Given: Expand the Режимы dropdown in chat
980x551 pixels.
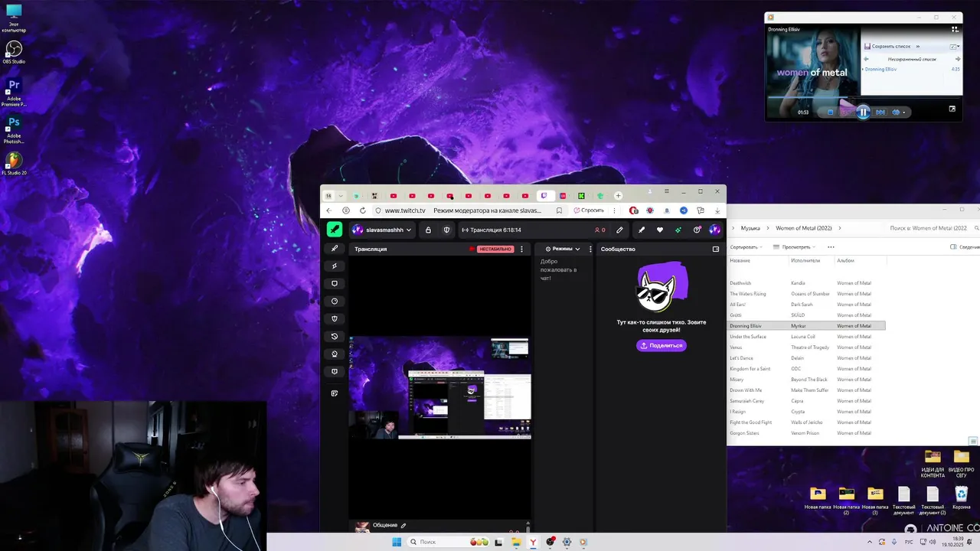Looking at the screenshot, I should click(577, 249).
